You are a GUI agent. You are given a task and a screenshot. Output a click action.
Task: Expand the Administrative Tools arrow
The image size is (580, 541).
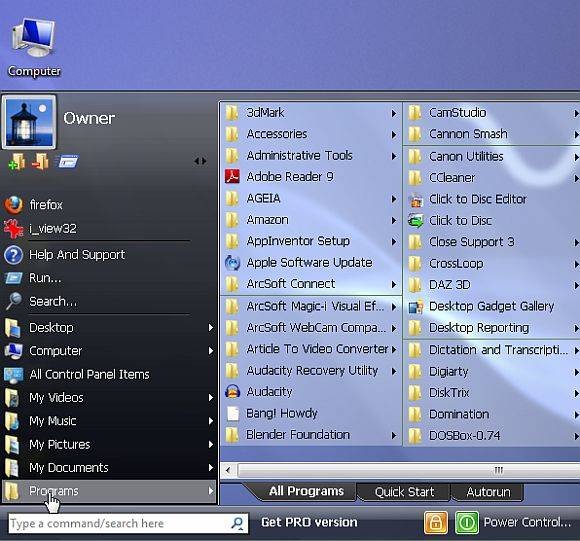pyautogui.click(x=394, y=156)
